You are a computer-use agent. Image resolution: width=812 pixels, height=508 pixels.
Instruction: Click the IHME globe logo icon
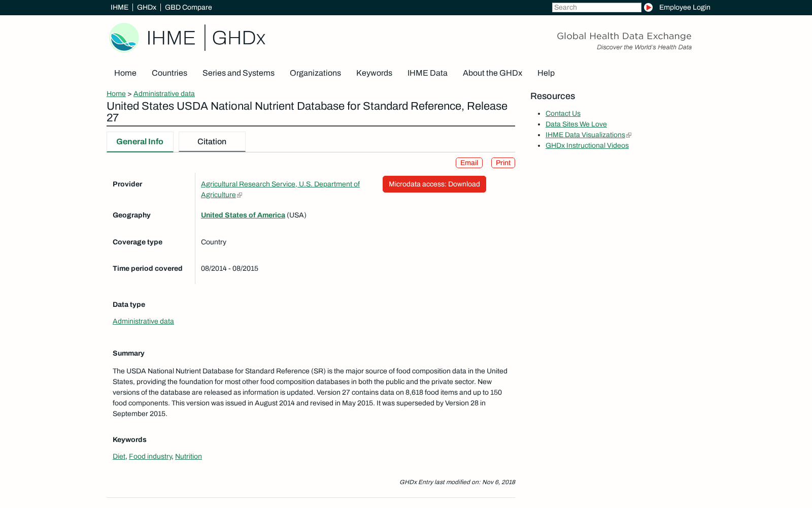point(124,38)
